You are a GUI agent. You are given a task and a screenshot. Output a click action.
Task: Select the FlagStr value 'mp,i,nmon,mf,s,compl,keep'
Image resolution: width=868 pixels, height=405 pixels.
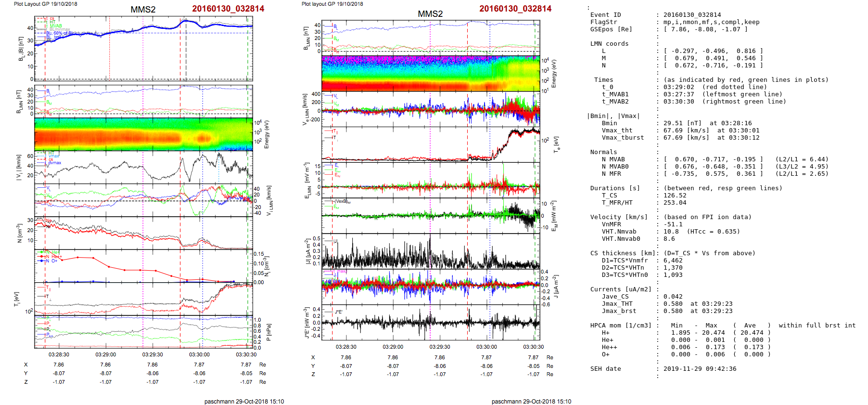click(x=712, y=22)
